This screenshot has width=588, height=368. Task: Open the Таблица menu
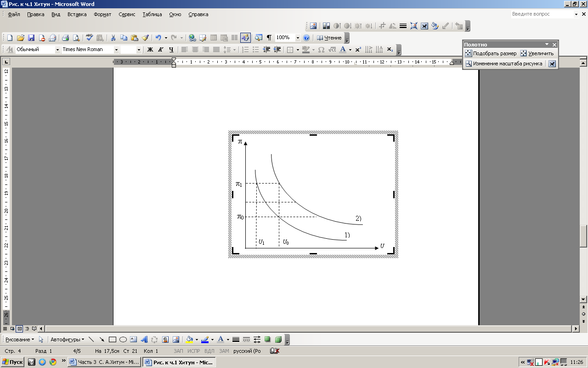(152, 14)
